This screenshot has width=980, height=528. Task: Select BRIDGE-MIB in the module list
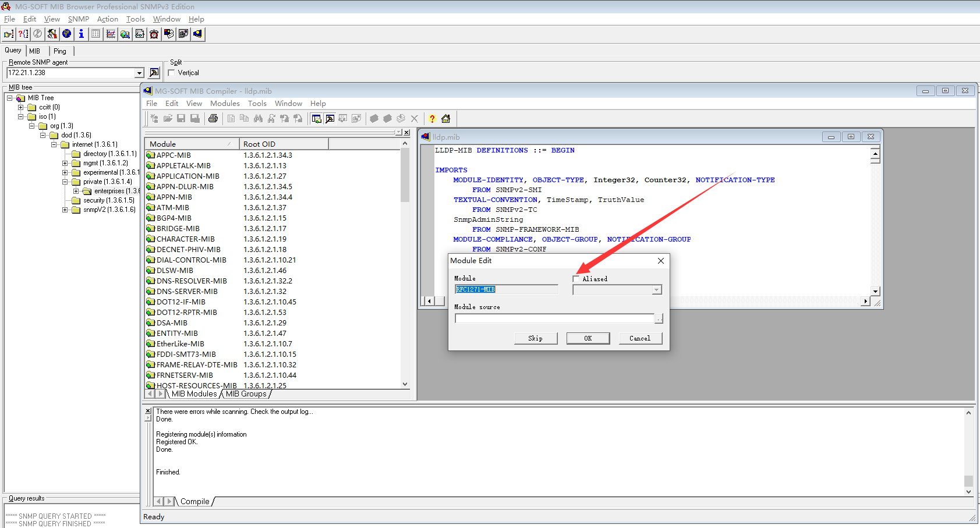click(178, 229)
